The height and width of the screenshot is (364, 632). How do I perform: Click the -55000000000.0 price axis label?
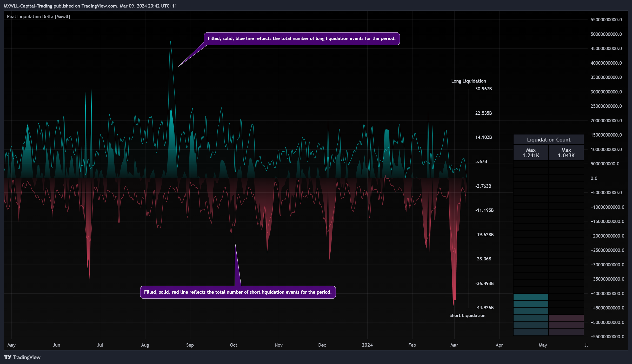coord(607,337)
